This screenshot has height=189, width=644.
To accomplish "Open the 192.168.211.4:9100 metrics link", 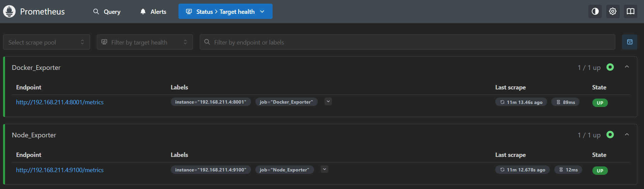I will click(60, 170).
